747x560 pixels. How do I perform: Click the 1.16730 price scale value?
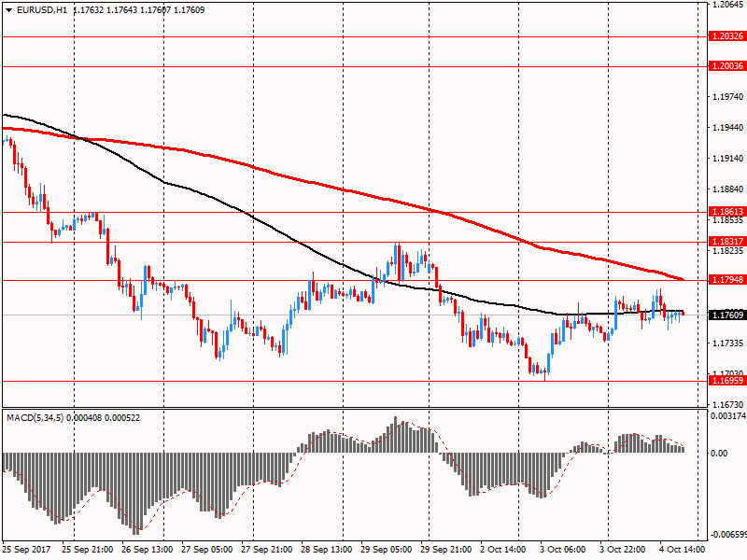pos(727,405)
